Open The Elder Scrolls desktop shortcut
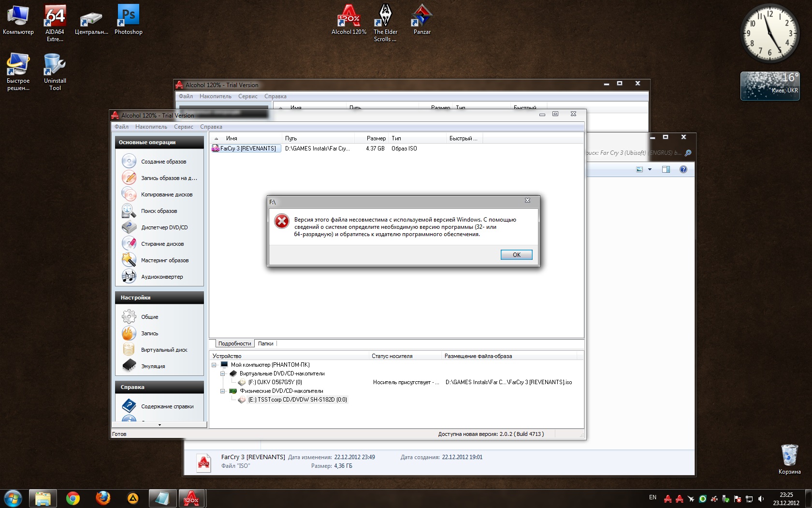Image resolution: width=812 pixels, height=508 pixels. coord(385,23)
